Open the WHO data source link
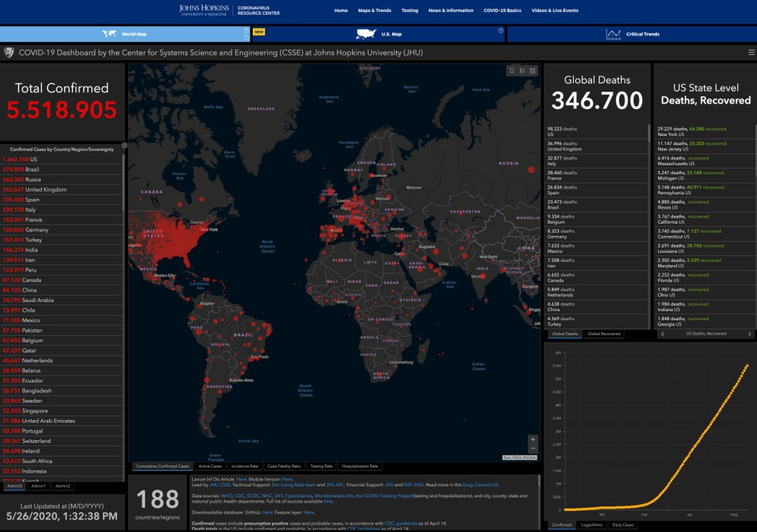The width and height of the screenshot is (757, 532). pyautogui.click(x=226, y=496)
